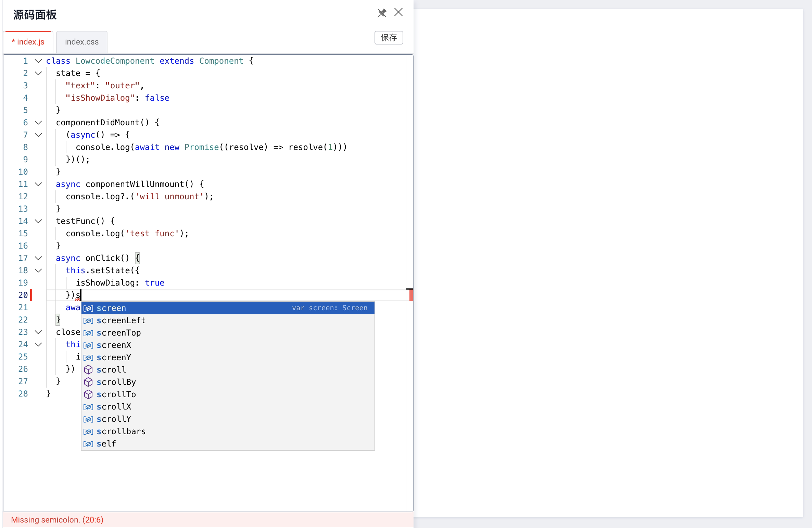Click the scrollTo method cube icon
Screen dimensions: 812x528
(88, 394)
